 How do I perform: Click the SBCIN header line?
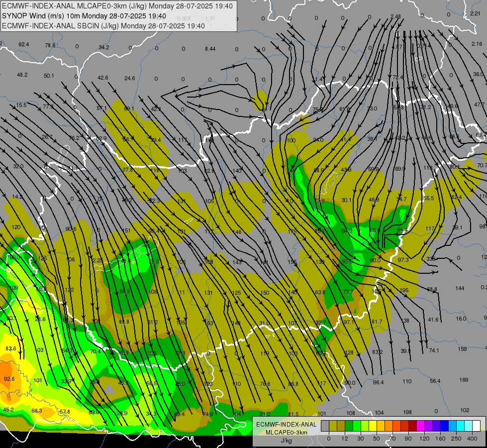point(103,26)
